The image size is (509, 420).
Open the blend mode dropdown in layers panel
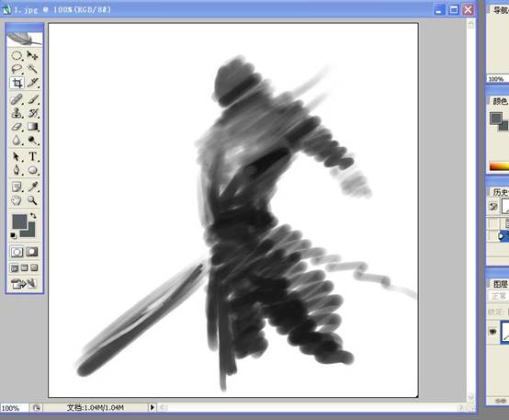tap(499, 296)
